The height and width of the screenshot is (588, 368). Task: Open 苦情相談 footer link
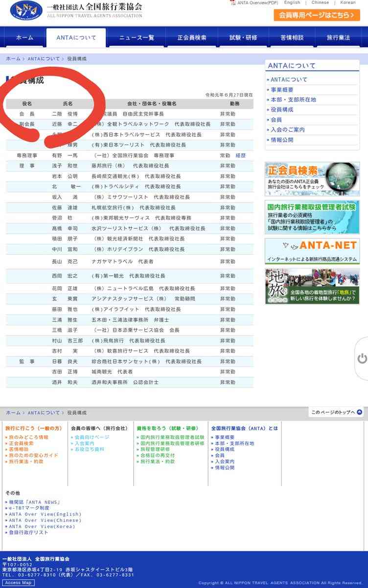(x=19, y=449)
